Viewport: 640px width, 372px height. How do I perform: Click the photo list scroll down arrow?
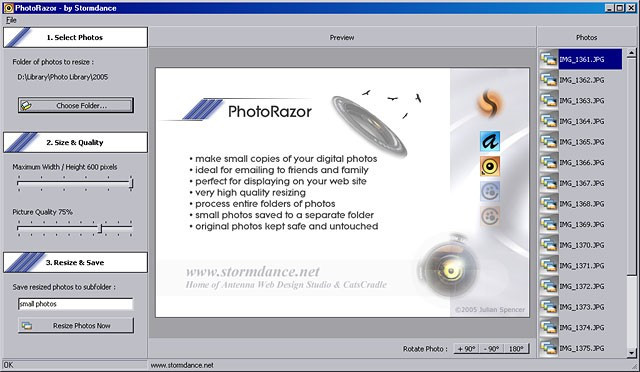pyautogui.click(x=631, y=353)
